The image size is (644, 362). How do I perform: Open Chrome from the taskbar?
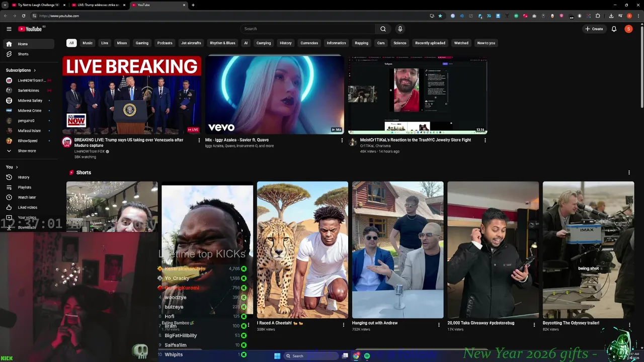click(x=356, y=356)
